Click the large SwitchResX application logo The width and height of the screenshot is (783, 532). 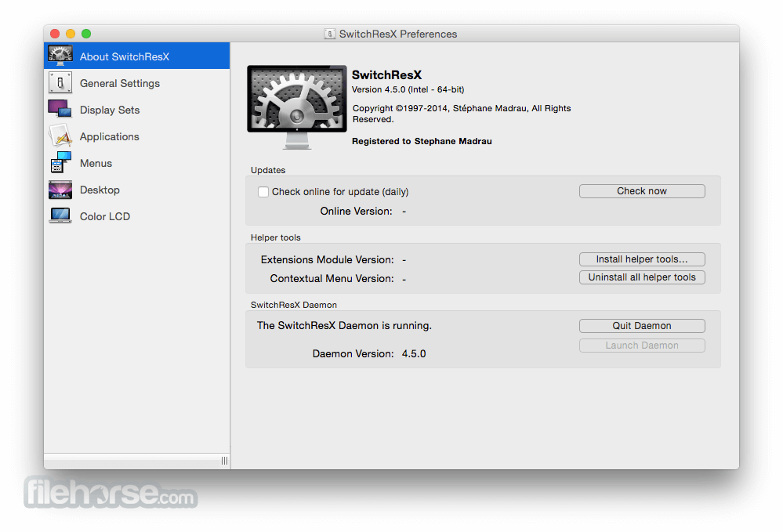click(297, 107)
